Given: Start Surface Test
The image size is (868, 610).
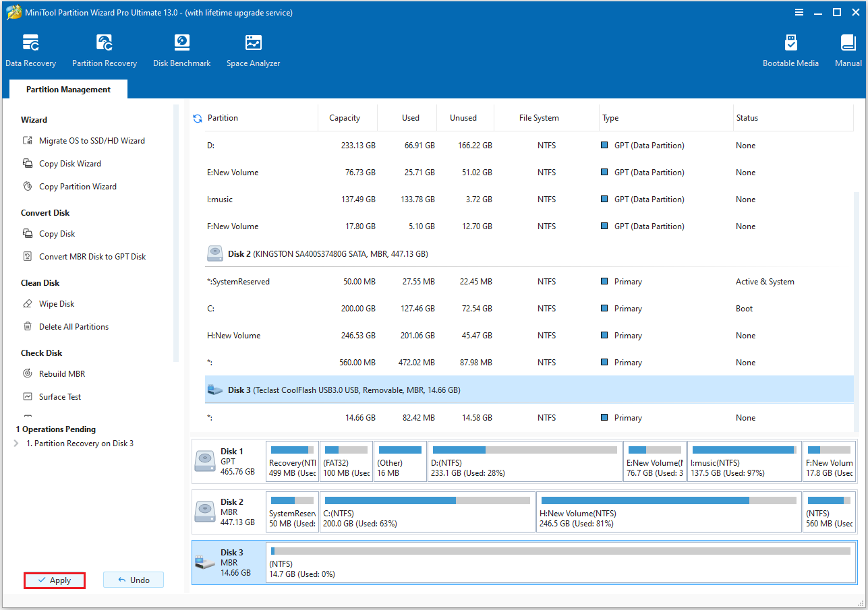Looking at the screenshot, I should 52,397.
